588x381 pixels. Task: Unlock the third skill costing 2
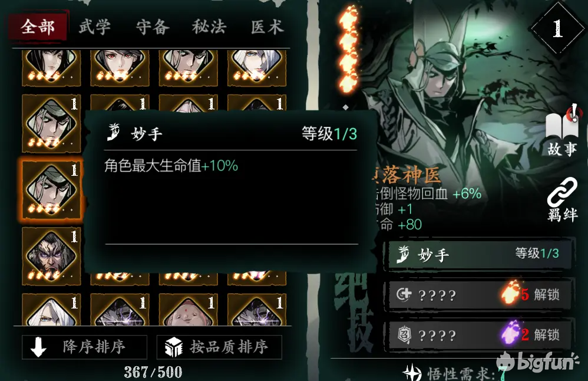click(x=479, y=334)
